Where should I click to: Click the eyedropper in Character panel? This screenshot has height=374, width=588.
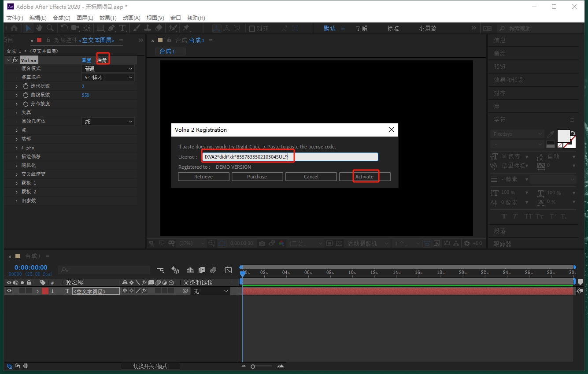[550, 134]
